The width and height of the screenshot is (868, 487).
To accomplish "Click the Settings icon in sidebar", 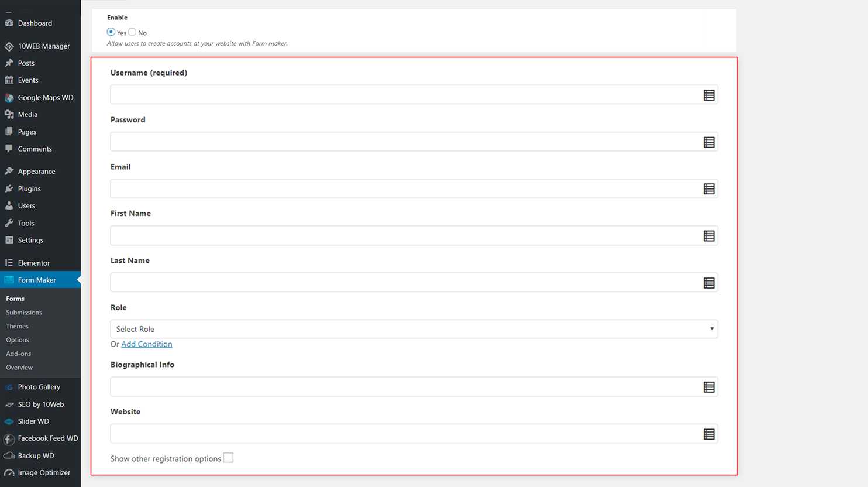I will tap(9, 240).
